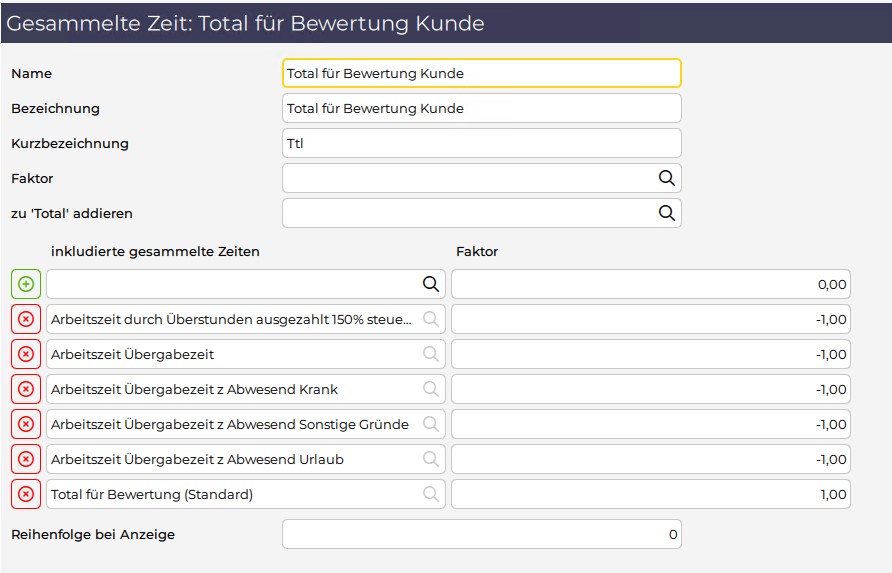Open the Faktor lookup search icon
Screen dimensions: 892x573
[x=667, y=178]
